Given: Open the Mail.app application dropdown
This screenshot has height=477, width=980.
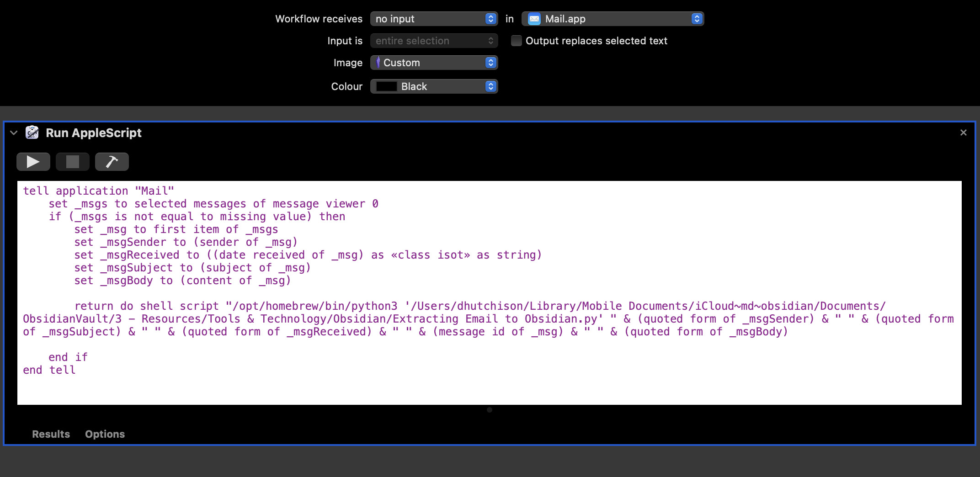Looking at the screenshot, I should click(x=612, y=19).
